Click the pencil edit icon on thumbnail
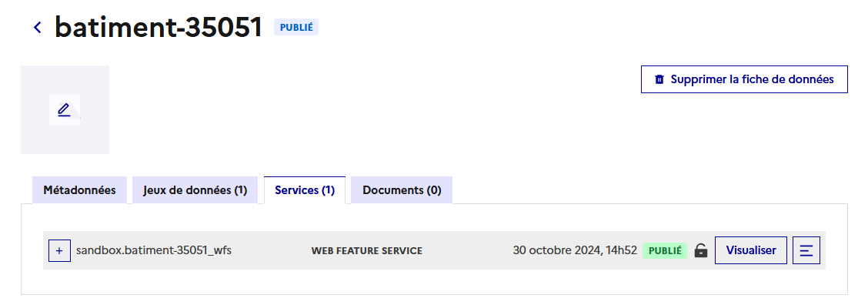The width and height of the screenshot is (868, 305). click(x=64, y=110)
